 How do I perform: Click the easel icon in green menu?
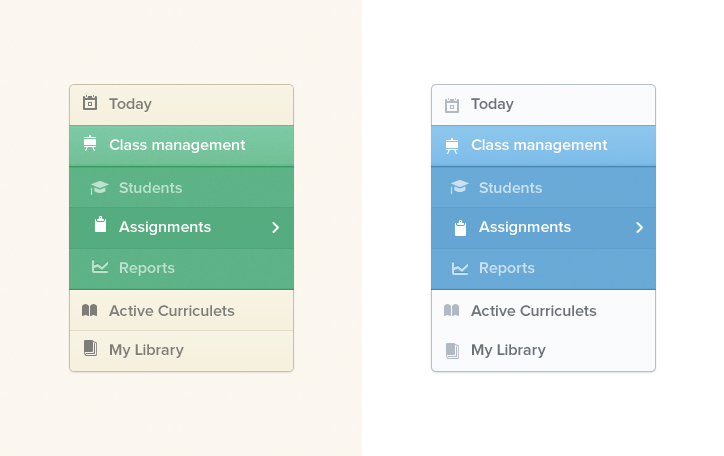(90, 144)
